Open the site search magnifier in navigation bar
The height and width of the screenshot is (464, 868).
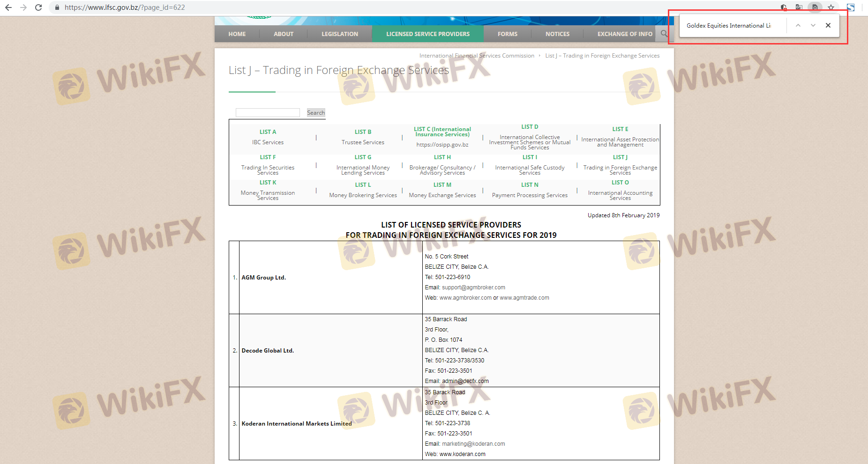[664, 34]
